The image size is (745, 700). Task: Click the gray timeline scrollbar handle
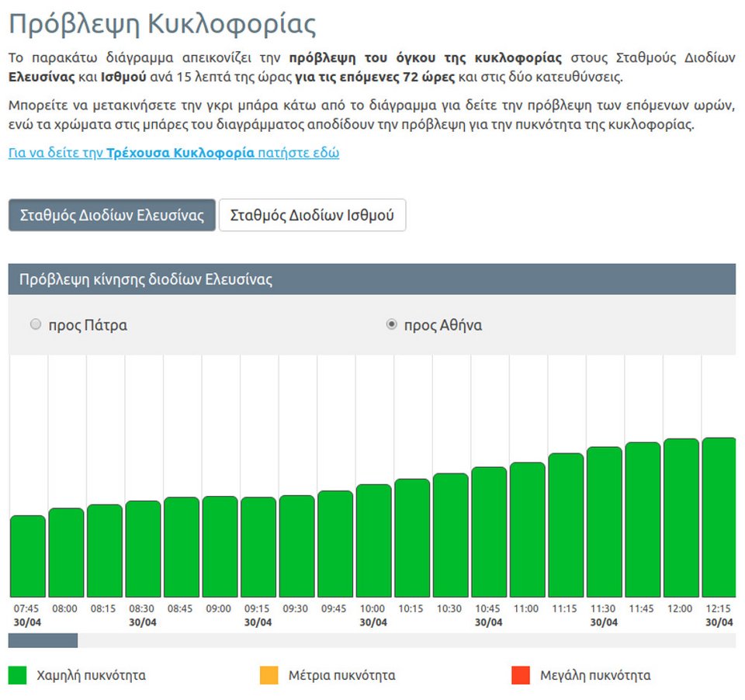pos(43,640)
